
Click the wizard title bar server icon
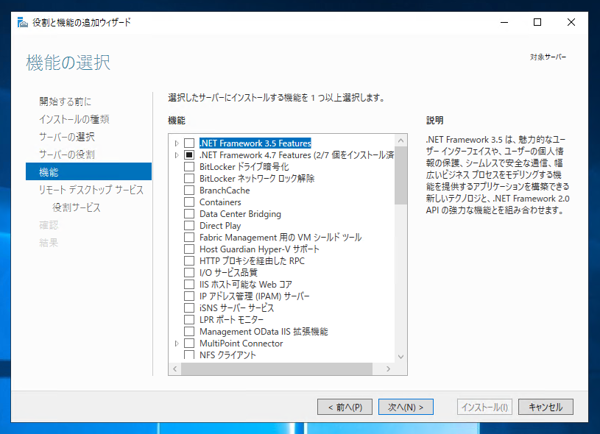[x=23, y=22]
